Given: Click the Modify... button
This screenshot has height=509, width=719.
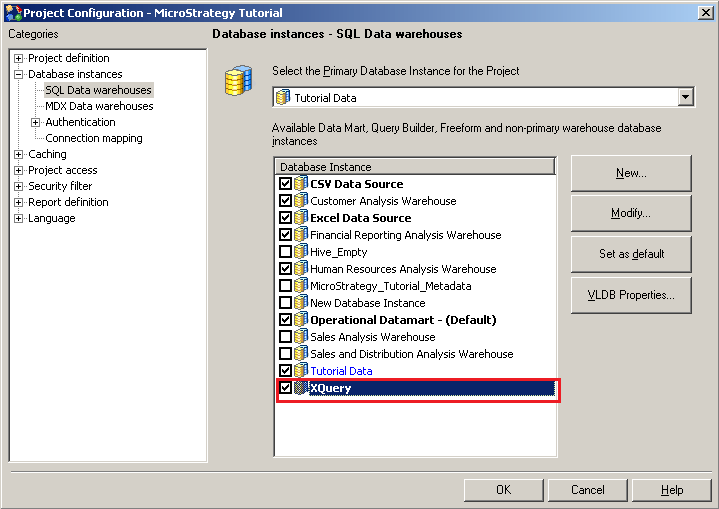Looking at the screenshot, I should [631, 213].
